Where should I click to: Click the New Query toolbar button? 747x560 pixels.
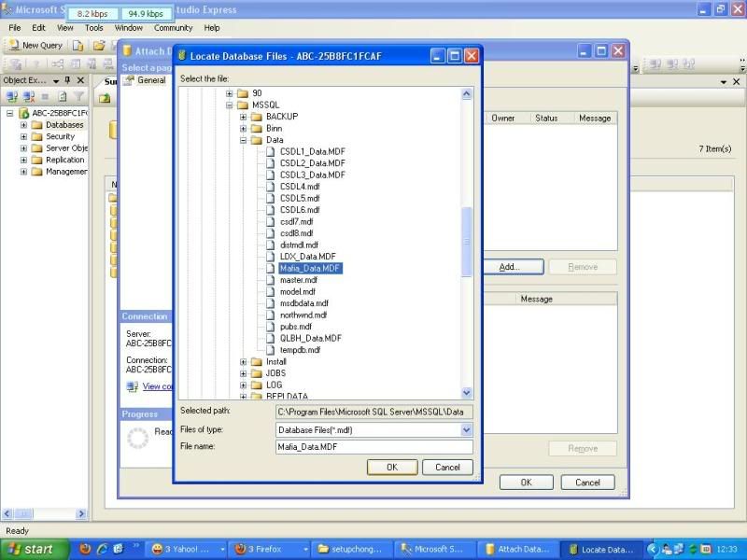pyautogui.click(x=35, y=45)
